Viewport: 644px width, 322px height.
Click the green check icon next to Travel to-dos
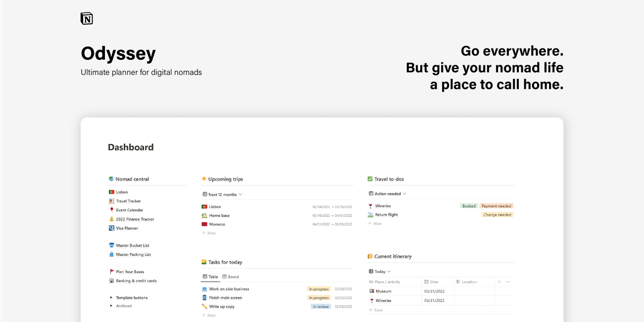coord(370,179)
